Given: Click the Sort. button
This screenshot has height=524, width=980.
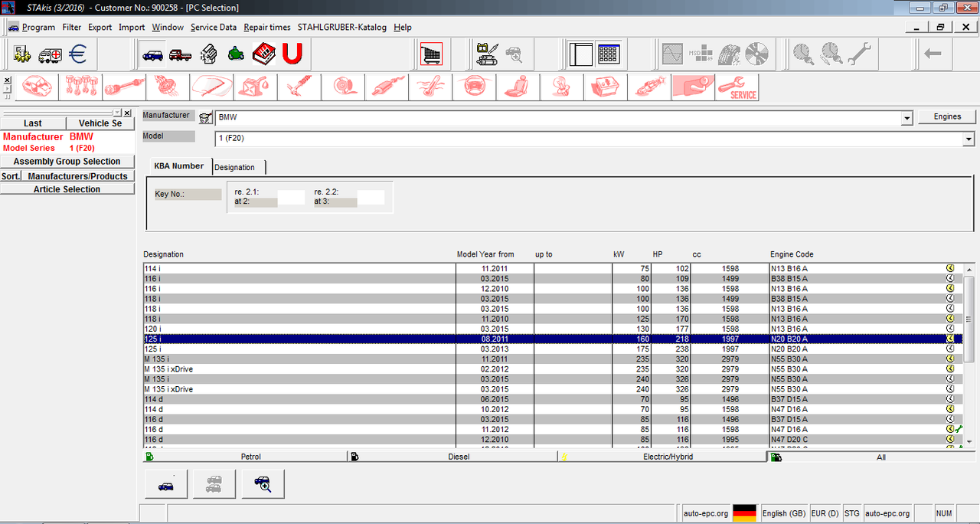Looking at the screenshot, I should click(x=11, y=176).
